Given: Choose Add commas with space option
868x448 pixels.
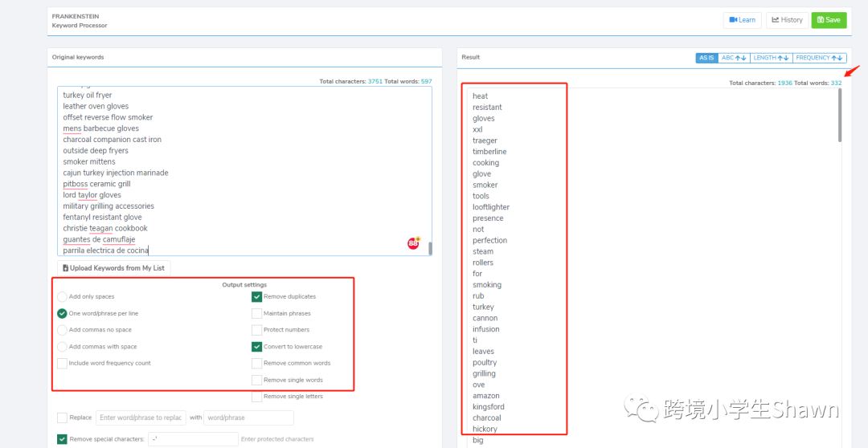Looking at the screenshot, I should [x=62, y=346].
